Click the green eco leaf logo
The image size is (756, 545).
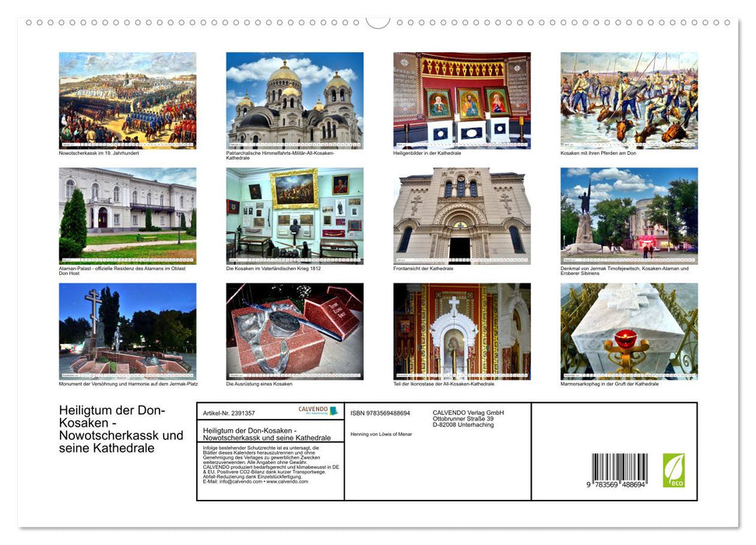[673, 470]
